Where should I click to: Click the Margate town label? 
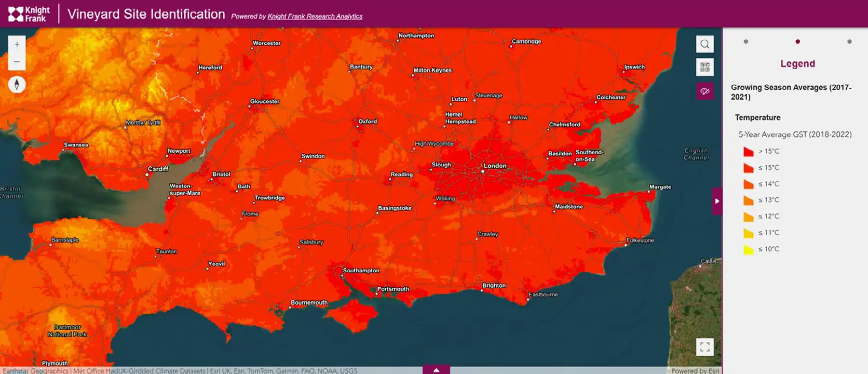660,187
